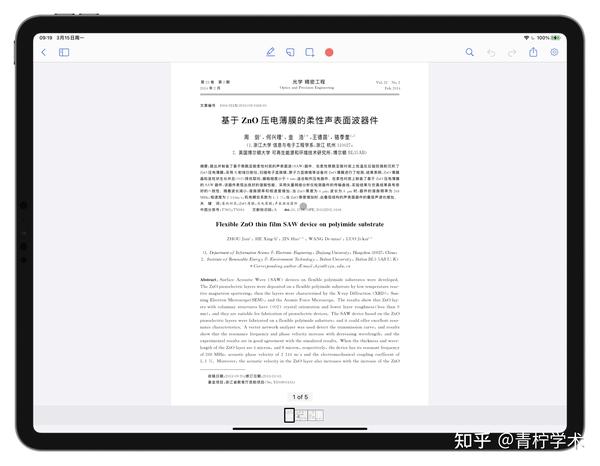600x466 pixels.
Task: Open the search magnifier
Action: (470, 52)
